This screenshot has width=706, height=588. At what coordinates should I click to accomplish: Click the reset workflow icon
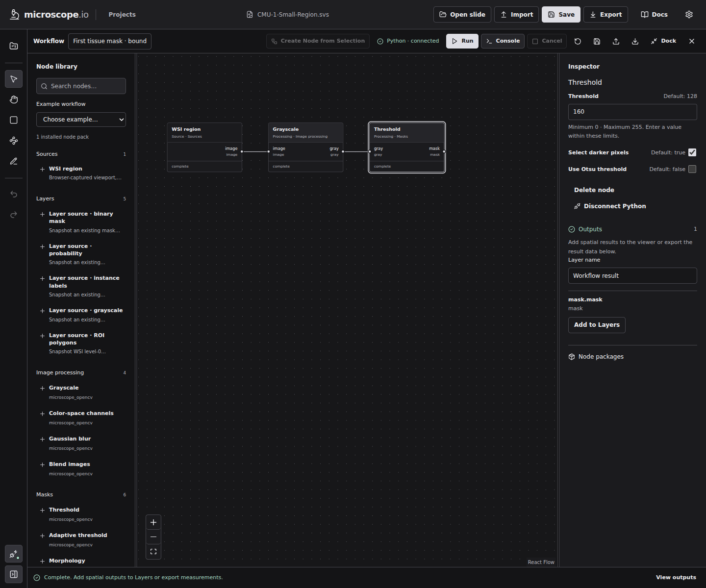point(578,41)
